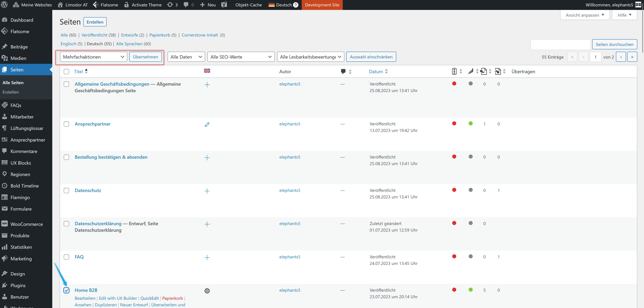Check the Ansprechpartner row checkbox
Viewport: 644px width, 308px height.
[66, 124]
